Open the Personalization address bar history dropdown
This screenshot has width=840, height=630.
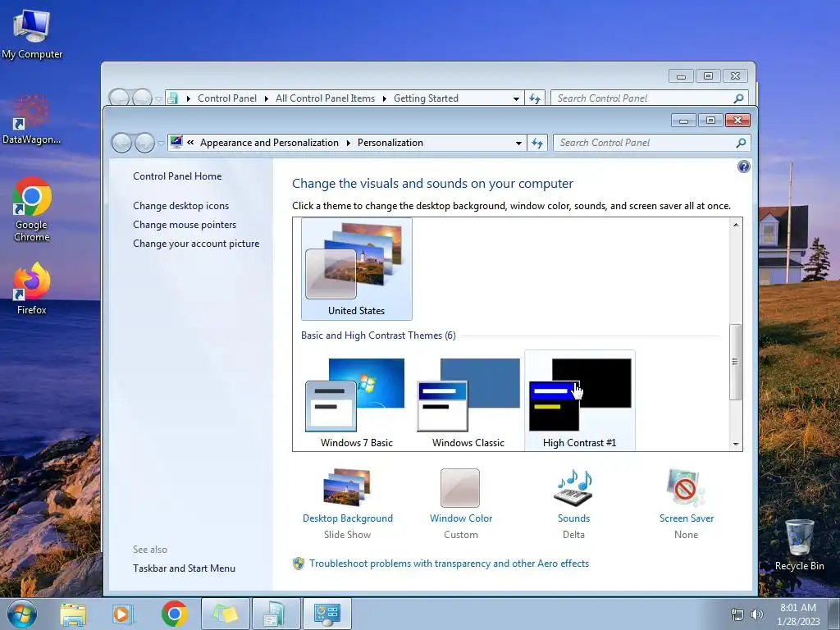518,143
